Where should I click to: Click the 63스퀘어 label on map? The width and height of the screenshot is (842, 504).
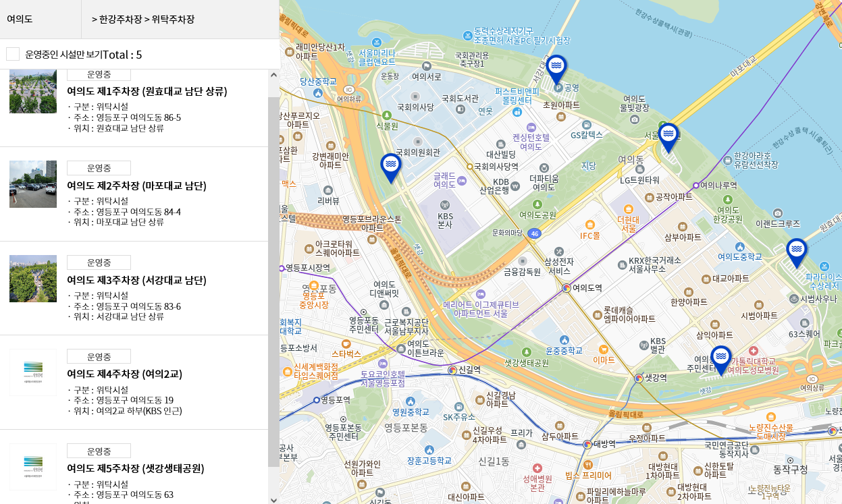tap(804, 333)
